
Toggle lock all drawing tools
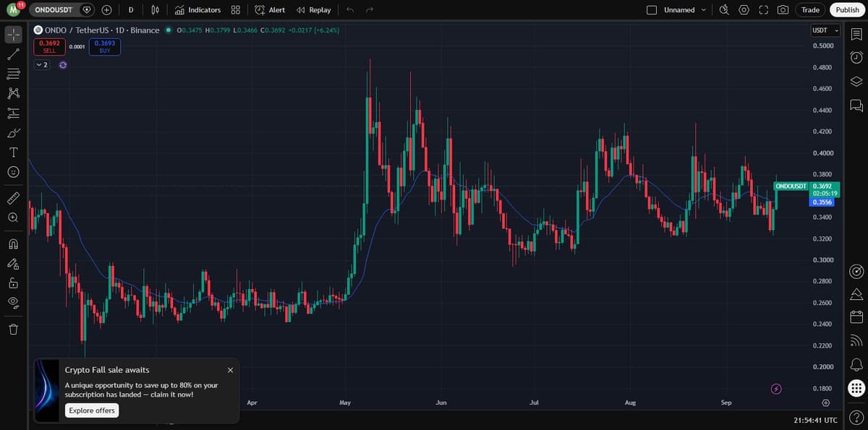click(13, 283)
